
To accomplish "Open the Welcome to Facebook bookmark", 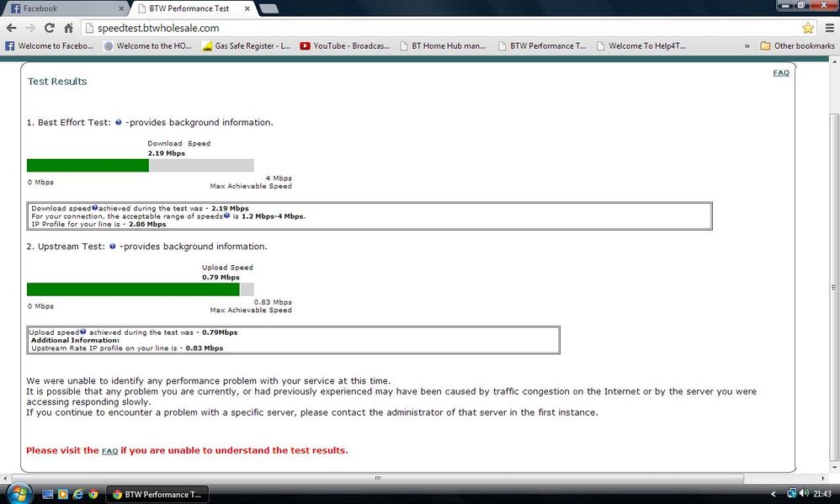I will (x=50, y=46).
